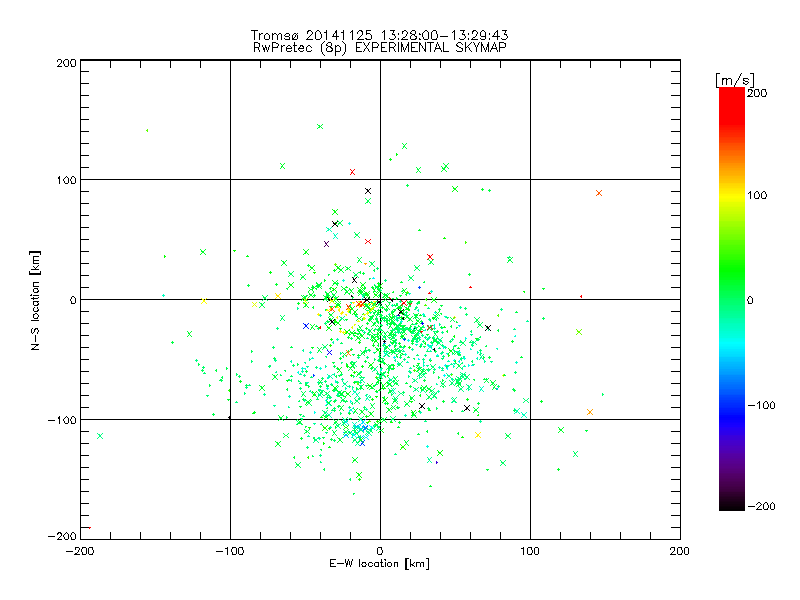800x600 pixels.
Task: Click the red section of the colorbar
Action: click(x=732, y=105)
